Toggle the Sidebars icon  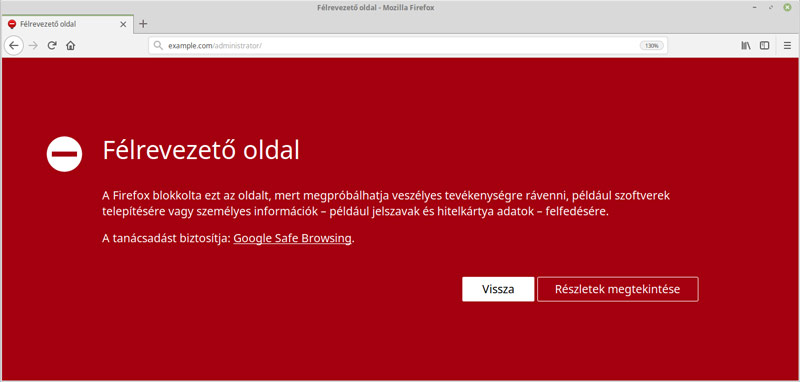[764, 45]
